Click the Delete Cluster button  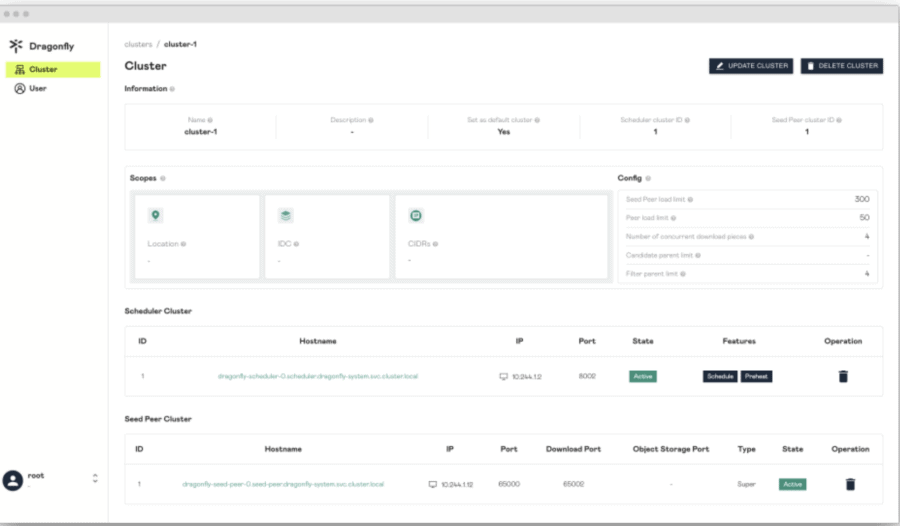pos(842,66)
